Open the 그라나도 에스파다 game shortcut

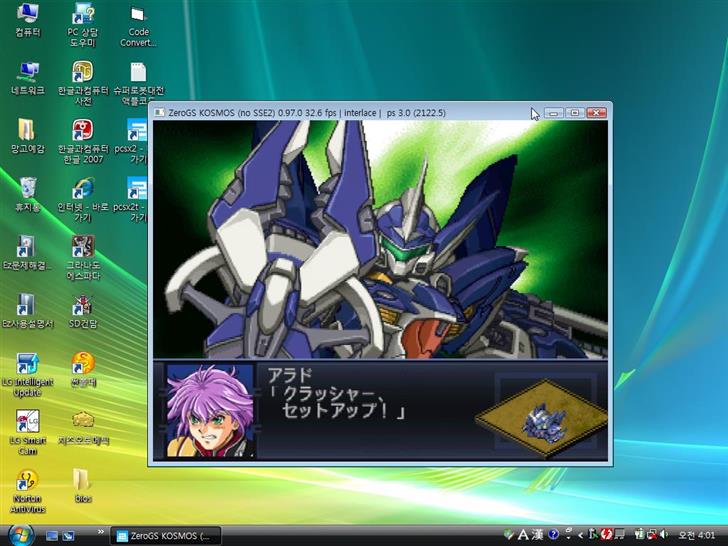coord(83,258)
